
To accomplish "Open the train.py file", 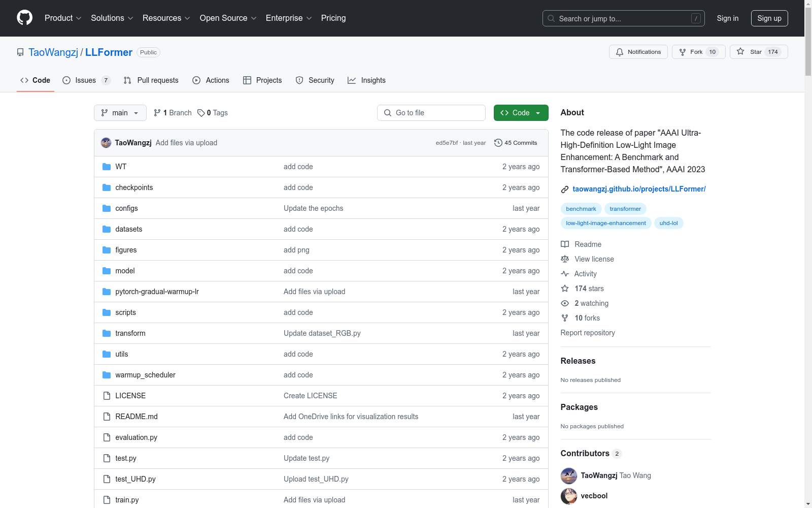I will pyautogui.click(x=127, y=500).
